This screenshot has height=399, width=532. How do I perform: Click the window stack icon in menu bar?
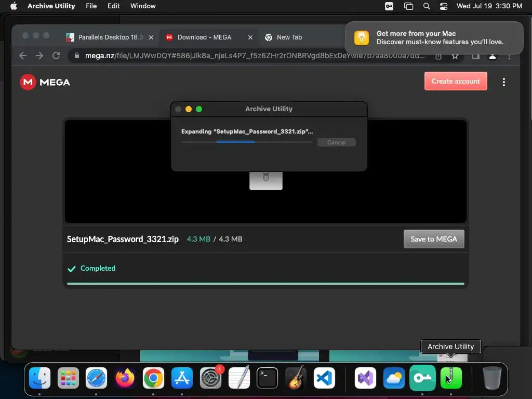click(408, 6)
